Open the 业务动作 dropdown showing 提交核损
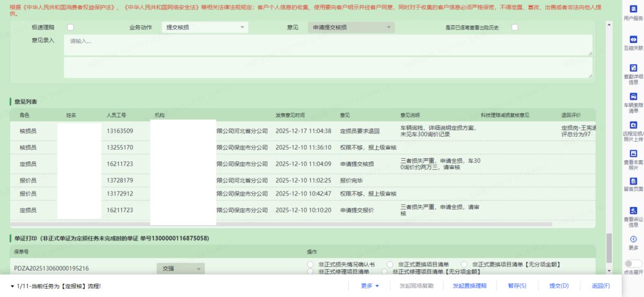The image size is (644, 297). 204,27
